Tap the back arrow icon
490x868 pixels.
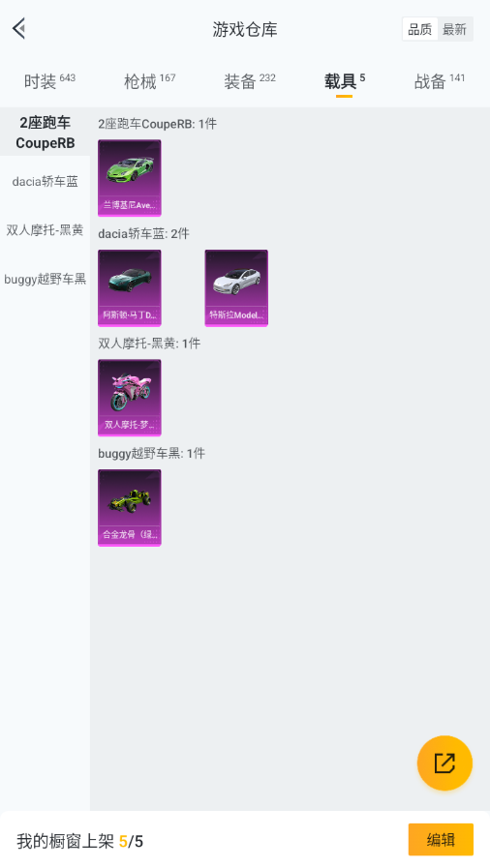tap(19, 28)
